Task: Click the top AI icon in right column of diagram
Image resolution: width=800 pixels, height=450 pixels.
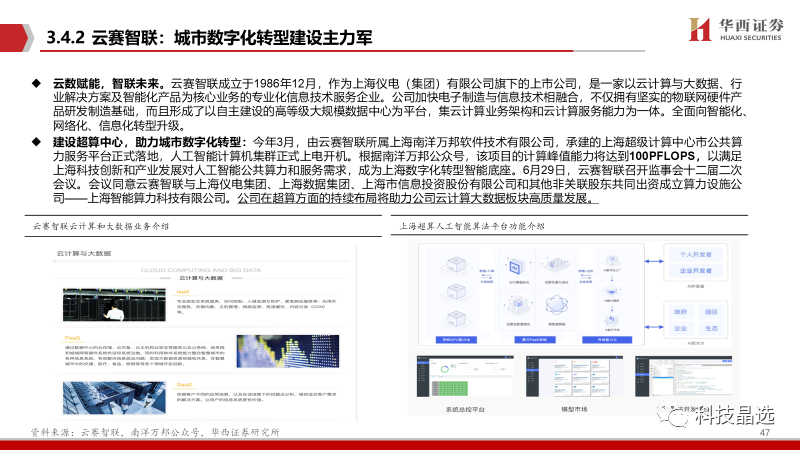Action: (611, 261)
